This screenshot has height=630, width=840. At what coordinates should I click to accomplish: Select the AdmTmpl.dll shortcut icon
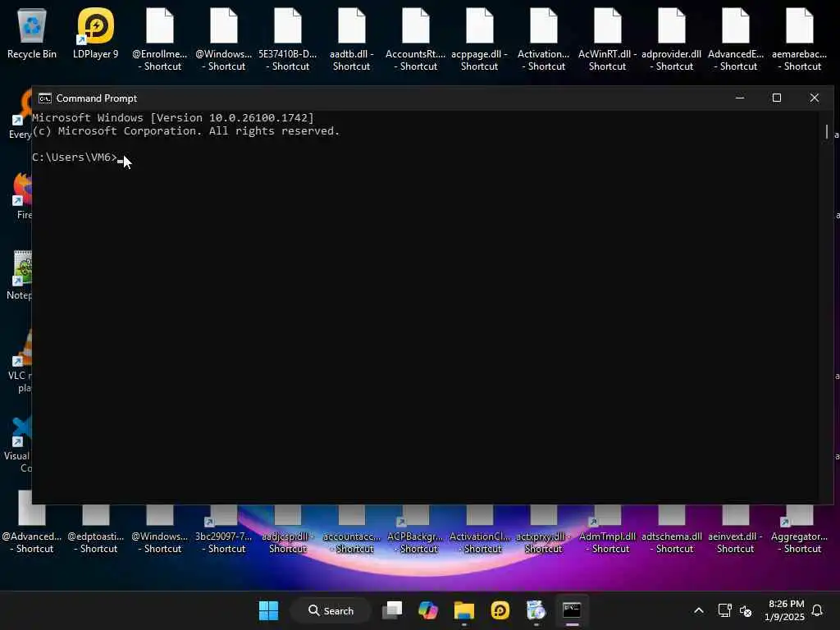pos(608,529)
